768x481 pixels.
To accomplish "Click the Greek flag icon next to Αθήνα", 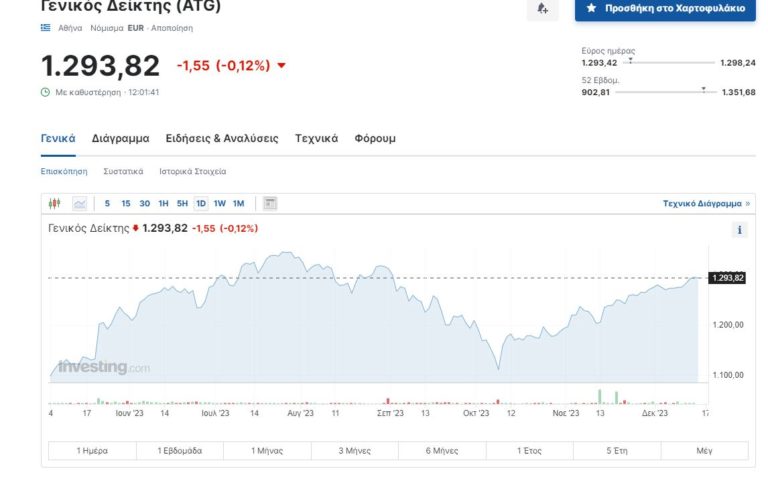I will pos(45,28).
